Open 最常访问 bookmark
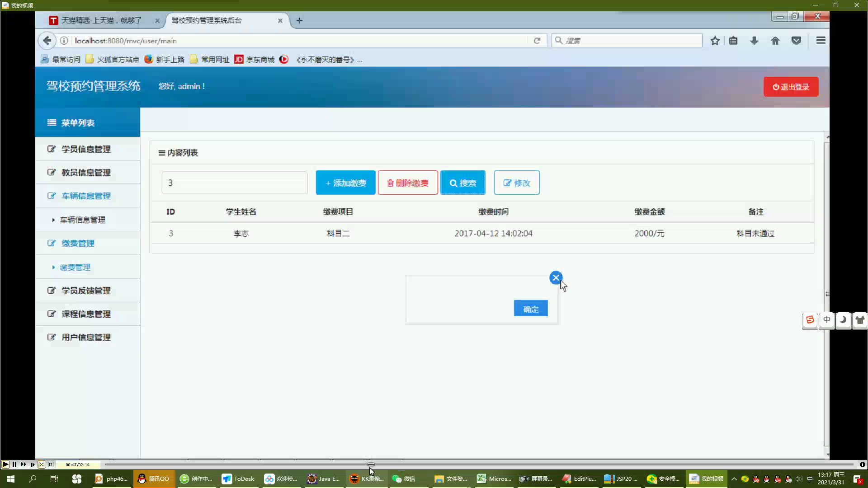This screenshot has height=488, width=868. click(61, 60)
